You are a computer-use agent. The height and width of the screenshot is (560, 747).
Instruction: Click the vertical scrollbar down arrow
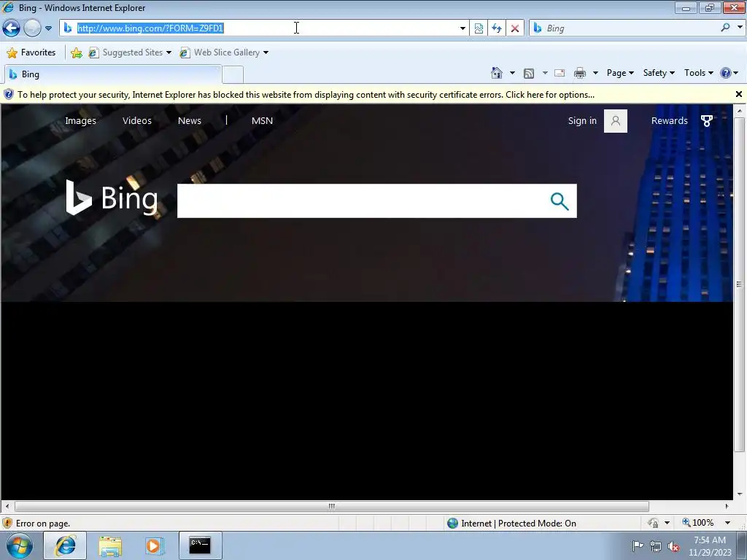[x=739, y=494]
